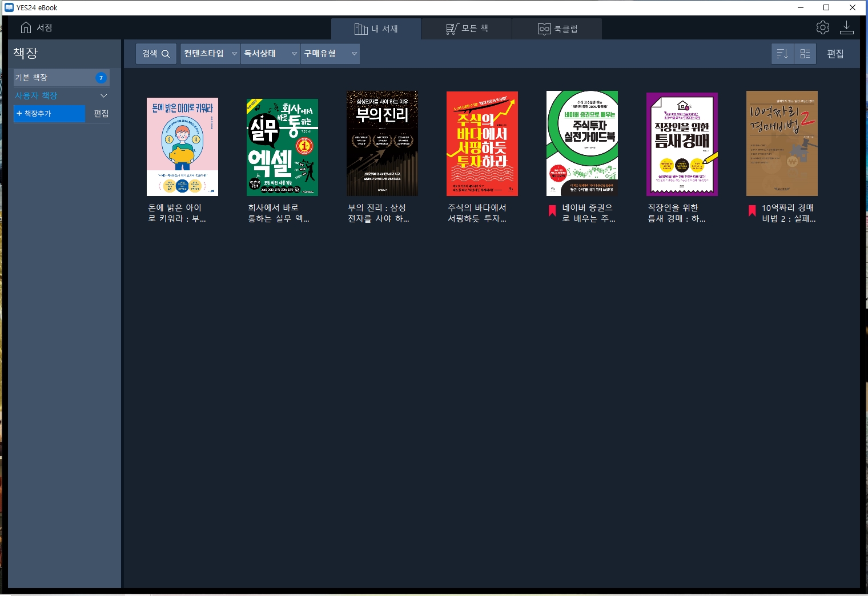This screenshot has width=868, height=596.
Task: Open the 컨텐츠타입 dropdown
Action: tap(210, 54)
